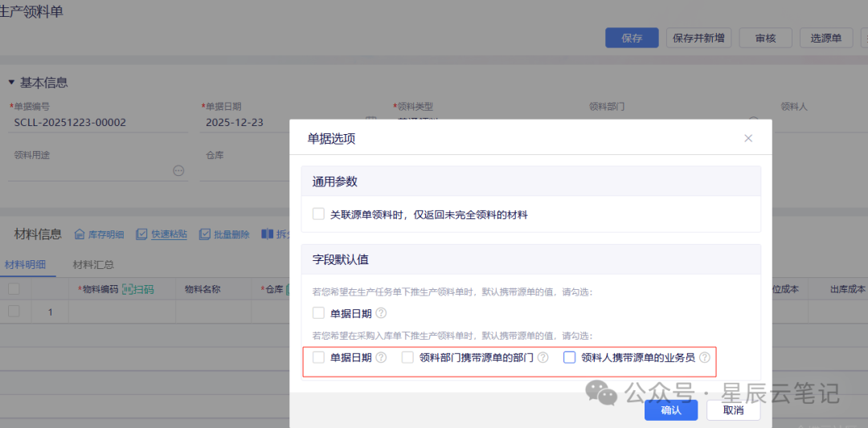Screen dimensions: 868x428
Task: Collapse the 基本信息 section
Action: click(11, 83)
